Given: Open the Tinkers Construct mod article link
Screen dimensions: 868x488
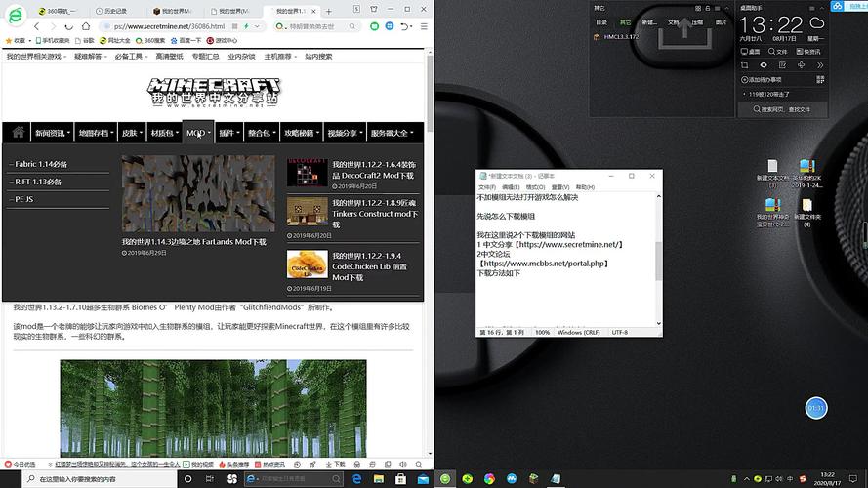Looking at the screenshot, I should (375, 214).
